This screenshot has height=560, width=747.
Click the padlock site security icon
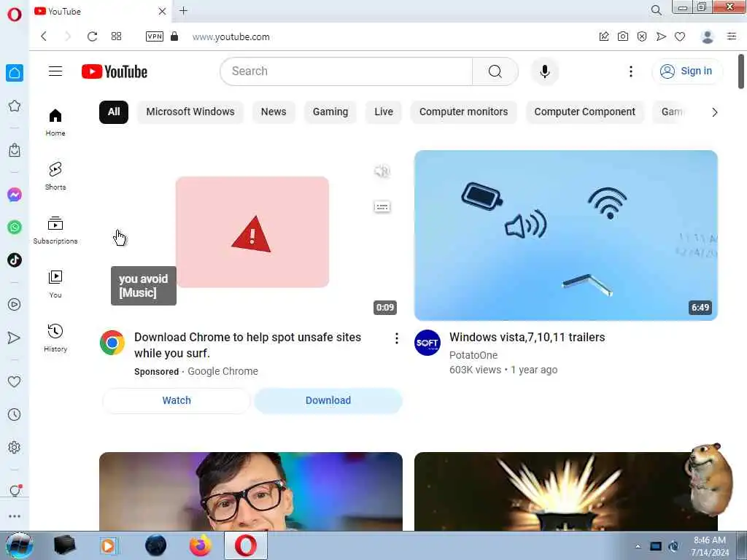point(174,36)
